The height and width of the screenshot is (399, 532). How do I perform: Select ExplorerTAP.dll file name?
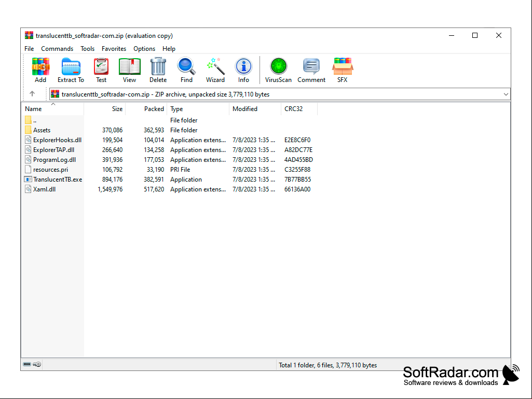pyautogui.click(x=53, y=149)
